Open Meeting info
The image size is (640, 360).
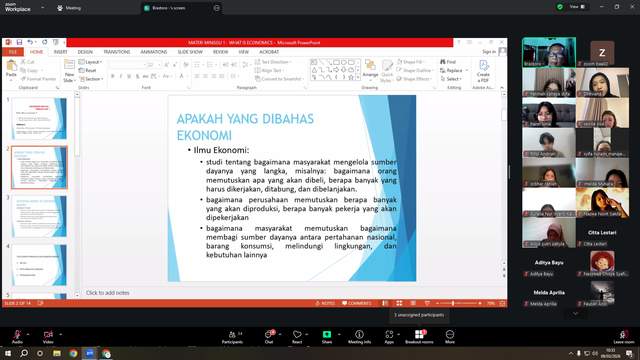pos(359,336)
